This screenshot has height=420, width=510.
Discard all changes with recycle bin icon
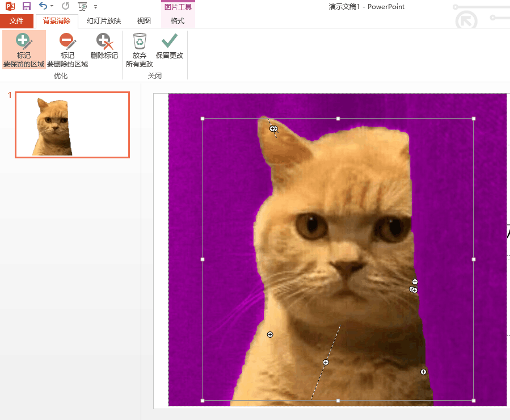coord(140,50)
